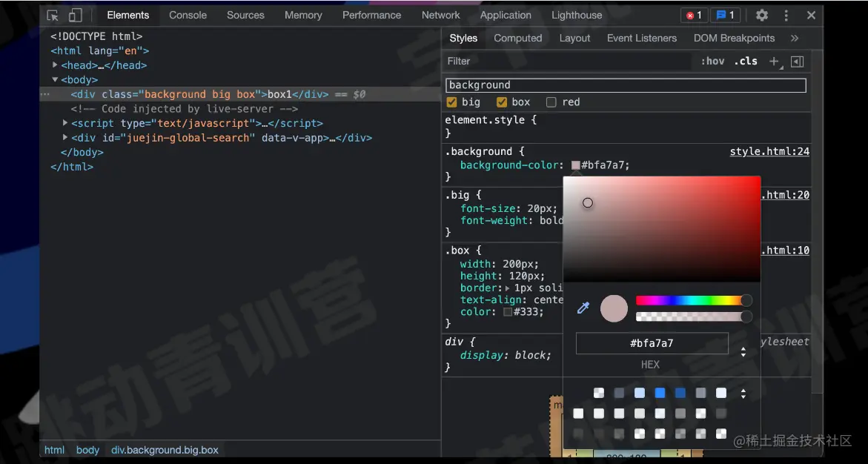Toggle the big class checkbox
This screenshot has width=868, height=464.
[x=451, y=102]
